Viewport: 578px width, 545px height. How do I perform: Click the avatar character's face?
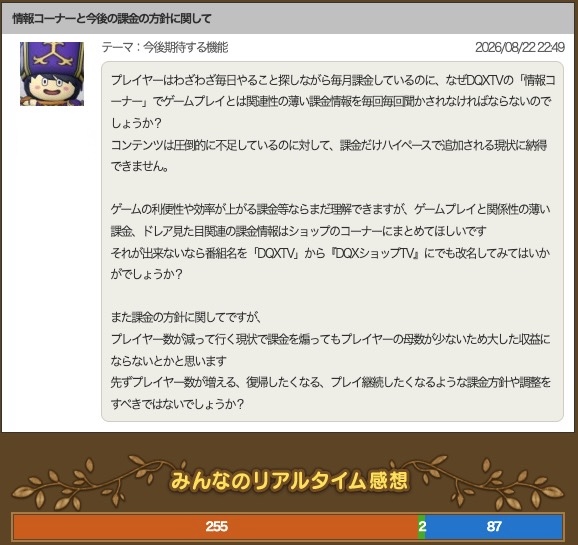point(49,87)
